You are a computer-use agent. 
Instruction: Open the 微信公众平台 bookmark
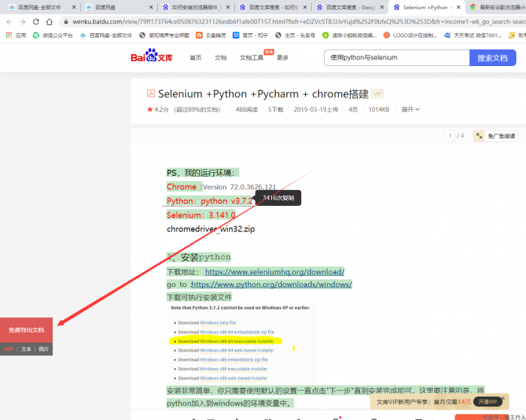tap(53, 35)
